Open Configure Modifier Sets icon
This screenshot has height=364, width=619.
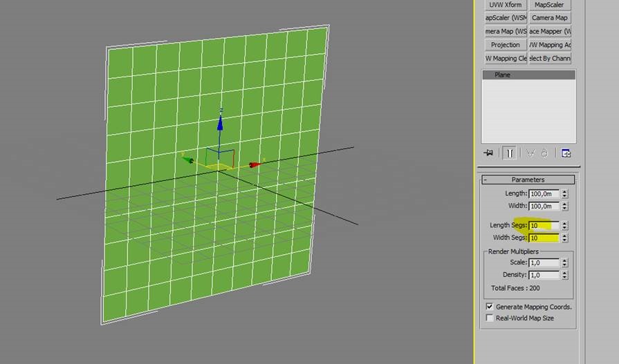(566, 153)
